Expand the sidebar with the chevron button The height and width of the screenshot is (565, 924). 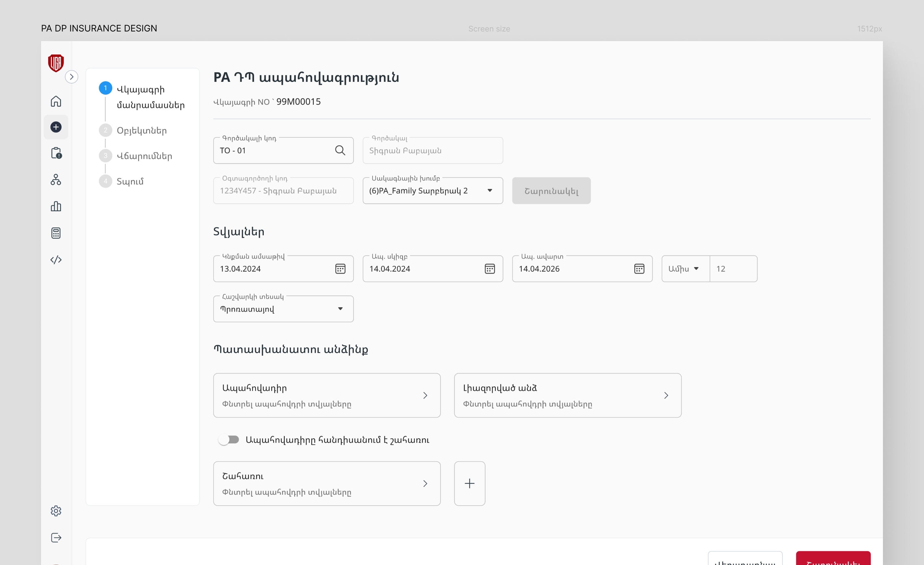click(71, 77)
